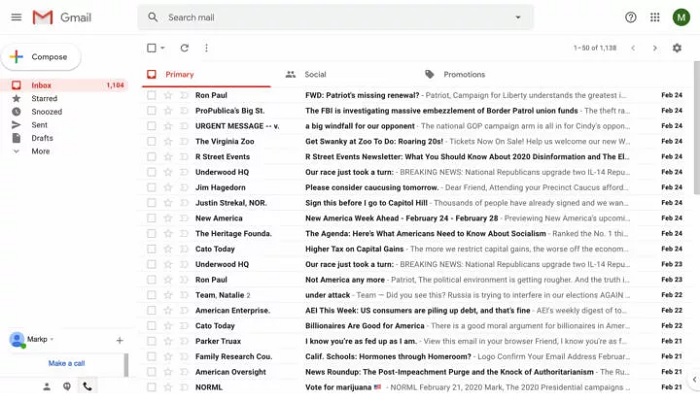Click the Refresh mail icon
Viewport: 700px width, 401px height.
click(x=184, y=48)
